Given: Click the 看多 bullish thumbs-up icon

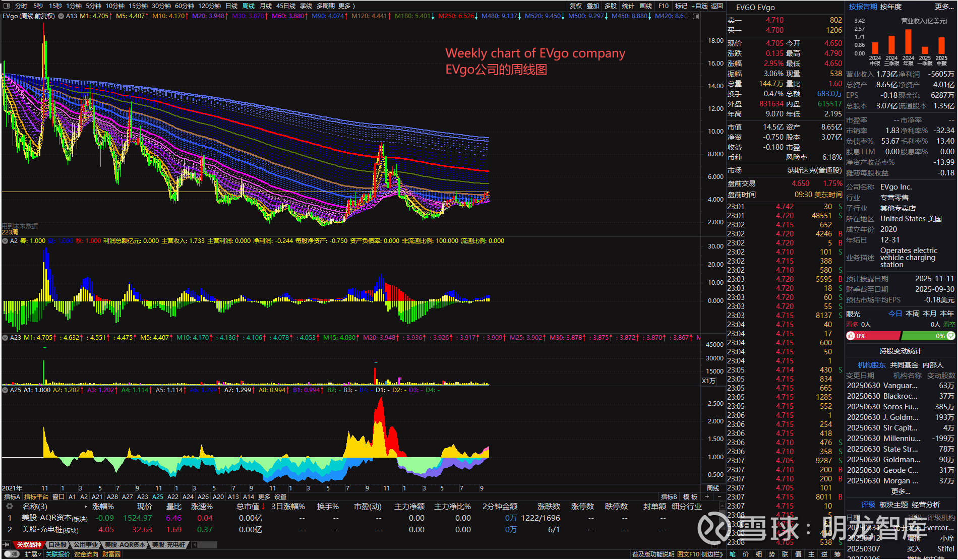Looking at the screenshot, I should [851, 336].
